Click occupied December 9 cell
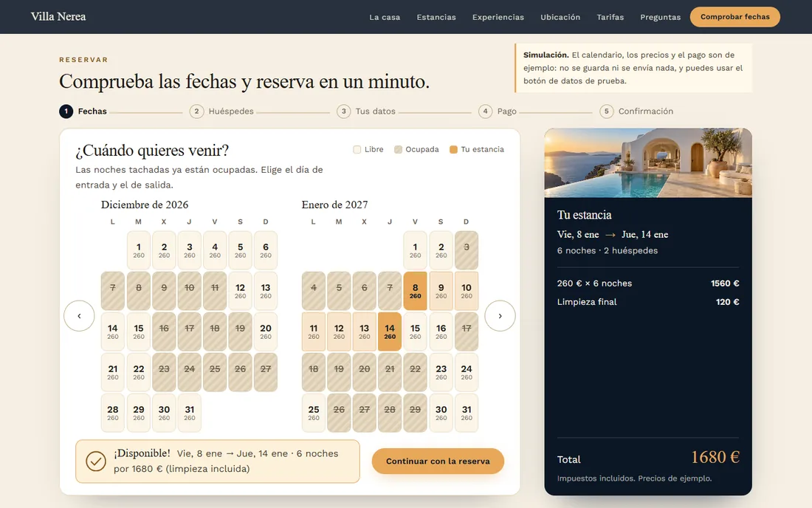This screenshot has height=508, width=812. pyautogui.click(x=164, y=290)
